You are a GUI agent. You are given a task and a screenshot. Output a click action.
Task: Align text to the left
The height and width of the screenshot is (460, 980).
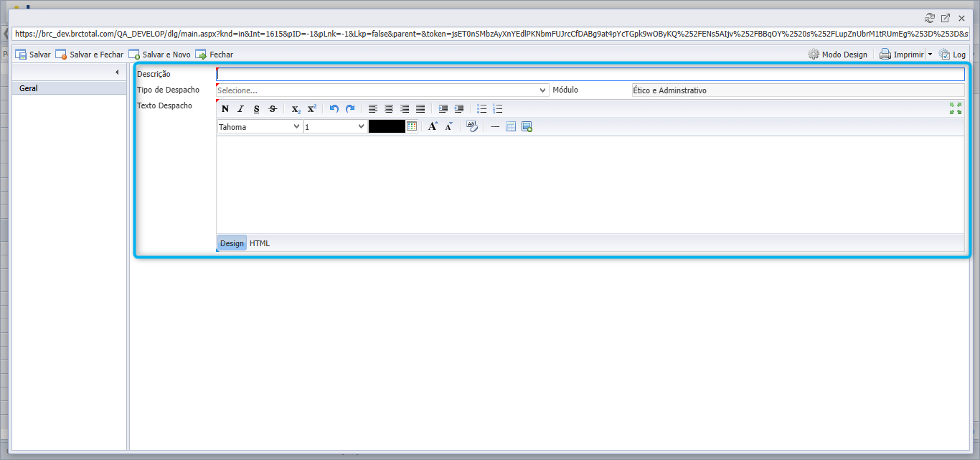tap(373, 109)
